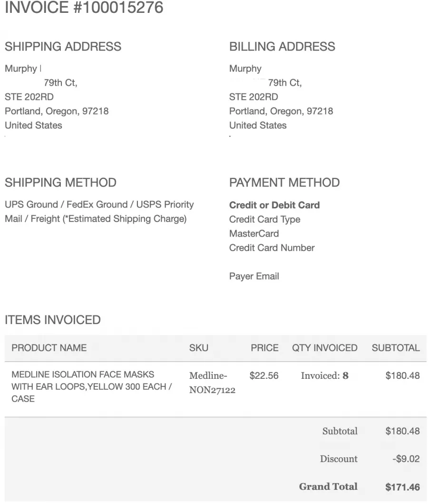Screen dimensions: 428x504
Task: Click the invoice number heading
Action: (84, 8)
